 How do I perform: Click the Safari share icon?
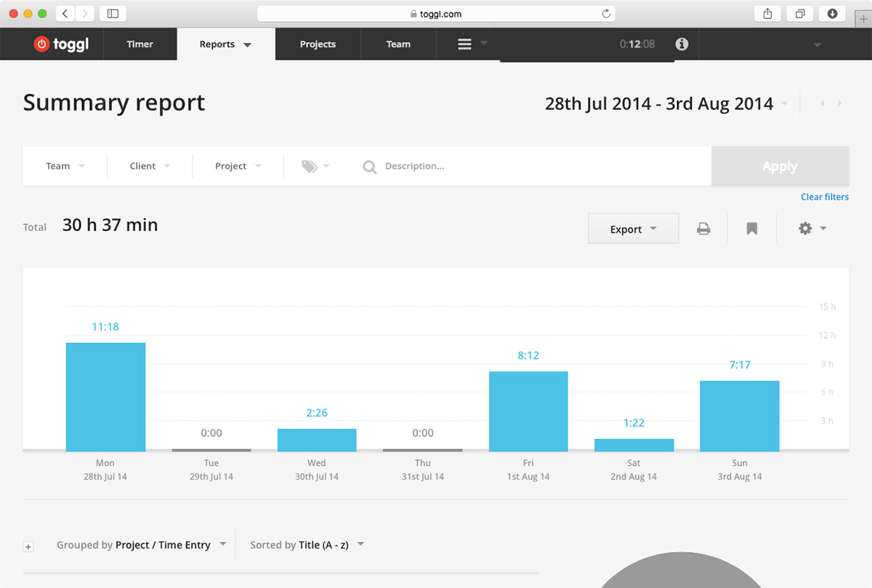[767, 14]
